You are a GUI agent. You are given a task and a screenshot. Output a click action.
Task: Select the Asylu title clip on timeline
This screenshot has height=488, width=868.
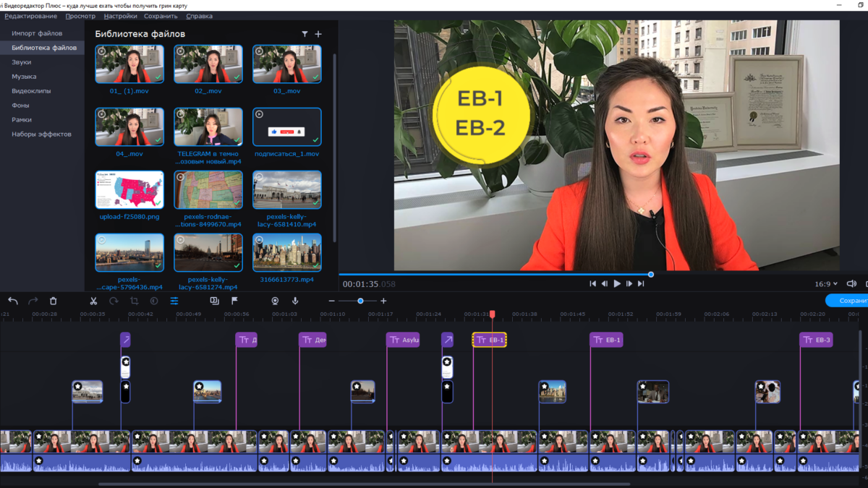point(403,340)
